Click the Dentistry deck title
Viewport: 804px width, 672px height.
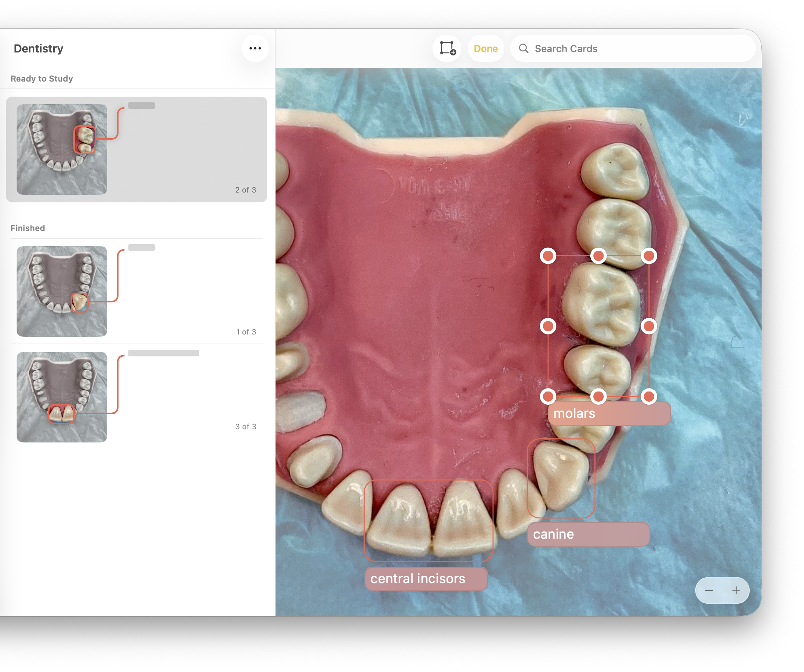pyautogui.click(x=38, y=49)
